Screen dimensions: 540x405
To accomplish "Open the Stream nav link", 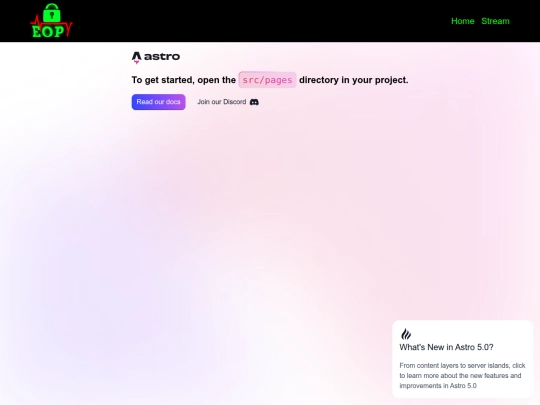I will tap(495, 21).
